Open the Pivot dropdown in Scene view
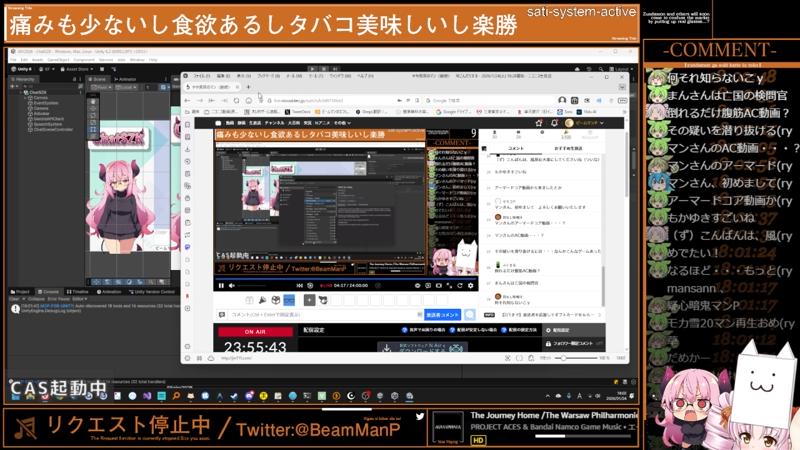This screenshot has width=800, height=450. (102, 87)
